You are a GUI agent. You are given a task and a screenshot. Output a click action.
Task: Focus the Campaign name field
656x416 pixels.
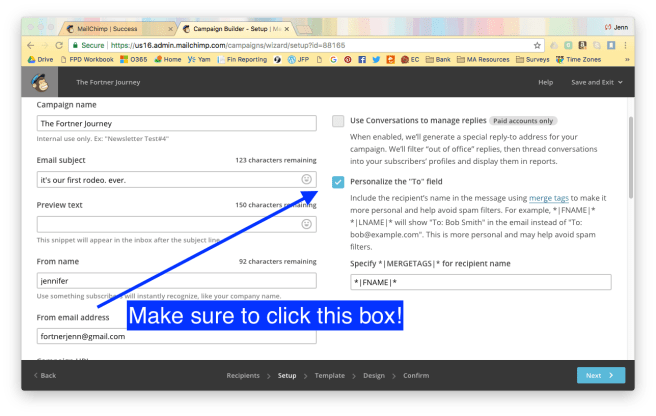click(177, 123)
